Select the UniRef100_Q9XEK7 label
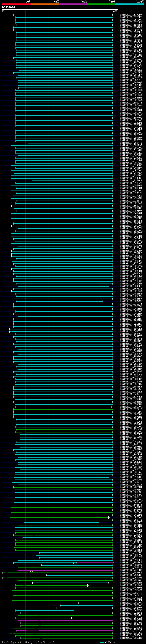Viewport: 146px width, 644px height. [x=131, y=72]
